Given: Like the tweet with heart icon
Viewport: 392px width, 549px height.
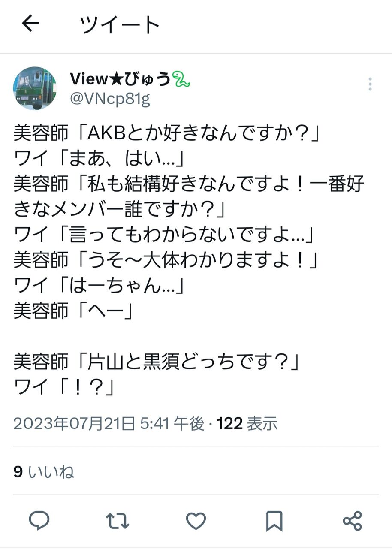Looking at the screenshot, I should pyautogui.click(x=196, y=521).
